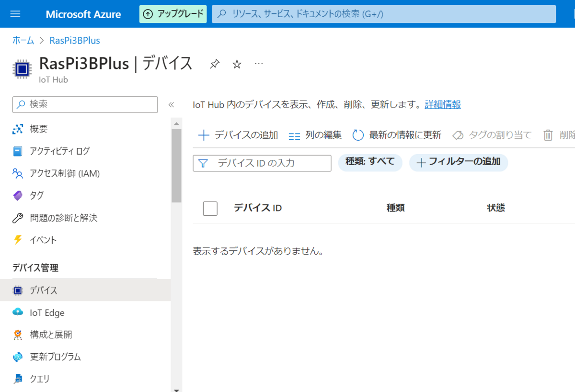
Task: Pin the RasPi3BPlus page to dashboard
Action: [215, 64]
